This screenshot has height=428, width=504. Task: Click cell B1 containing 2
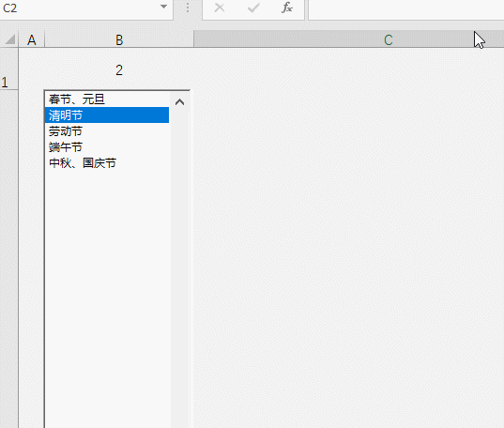(119, 69)
